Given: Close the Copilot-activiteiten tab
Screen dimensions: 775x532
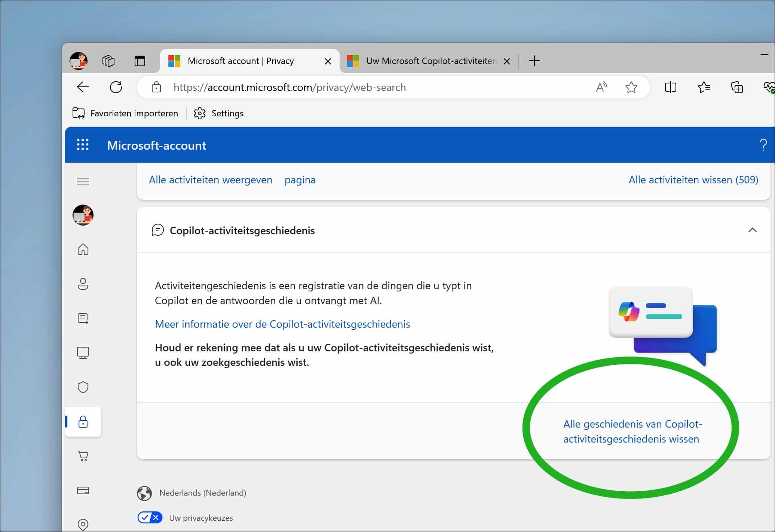Looking at the screenshot, I should tap(507, 61).
